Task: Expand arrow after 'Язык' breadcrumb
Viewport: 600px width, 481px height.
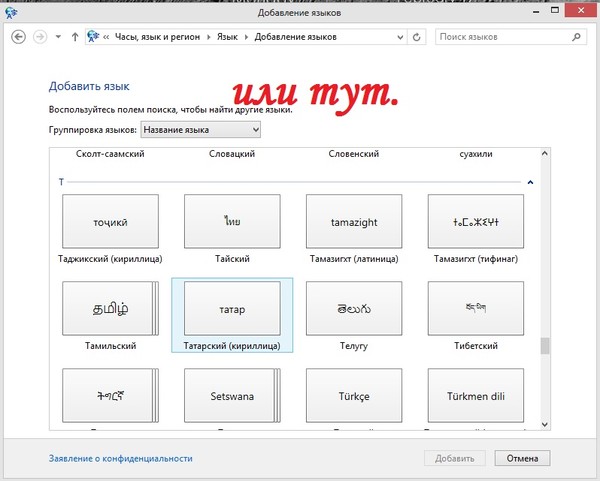Action: click(x=246, y=37)
